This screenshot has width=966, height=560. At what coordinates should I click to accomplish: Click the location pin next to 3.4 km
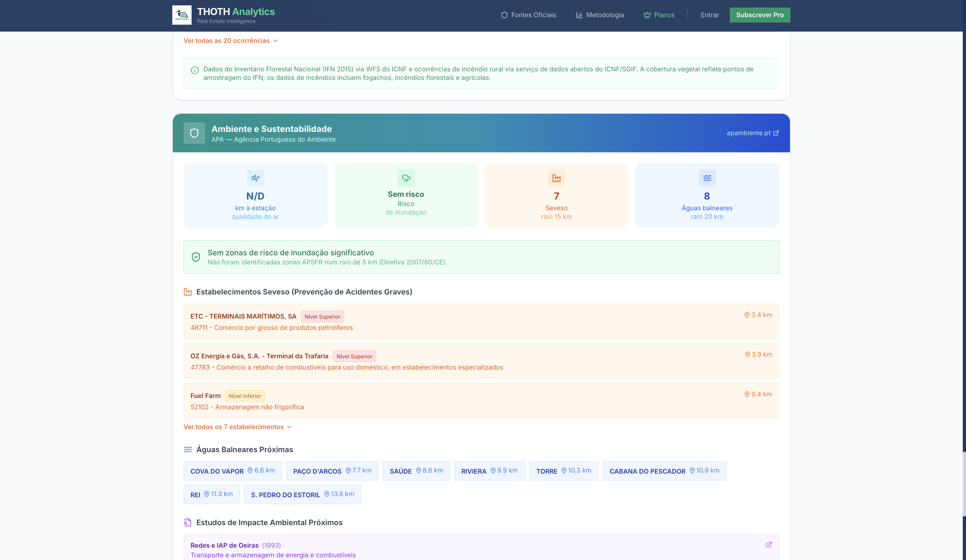[747, 315]
